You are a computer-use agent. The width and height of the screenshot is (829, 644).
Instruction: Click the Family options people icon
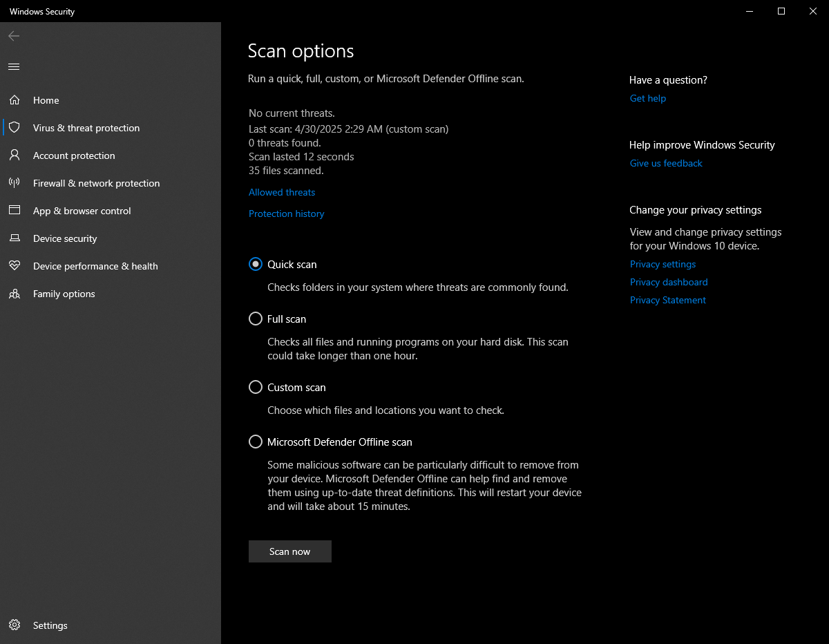click(14, 294)
